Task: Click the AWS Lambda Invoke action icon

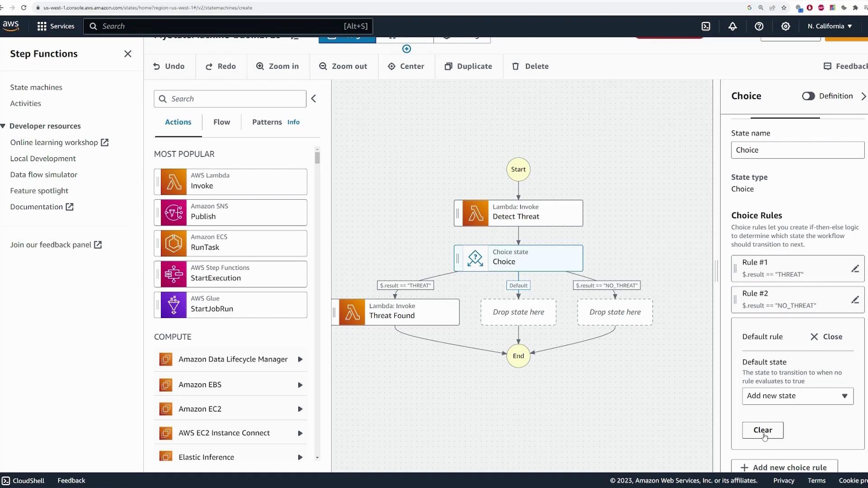Action: click(174, 182)
